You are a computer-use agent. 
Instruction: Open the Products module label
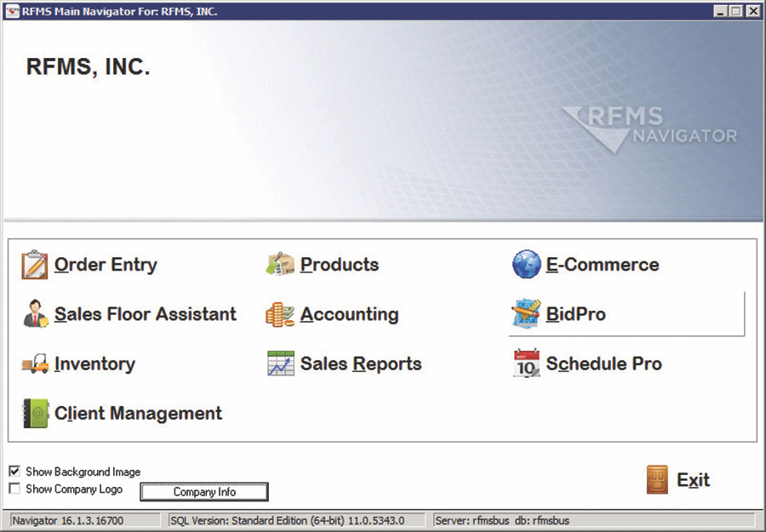click(x=340, y=264)
